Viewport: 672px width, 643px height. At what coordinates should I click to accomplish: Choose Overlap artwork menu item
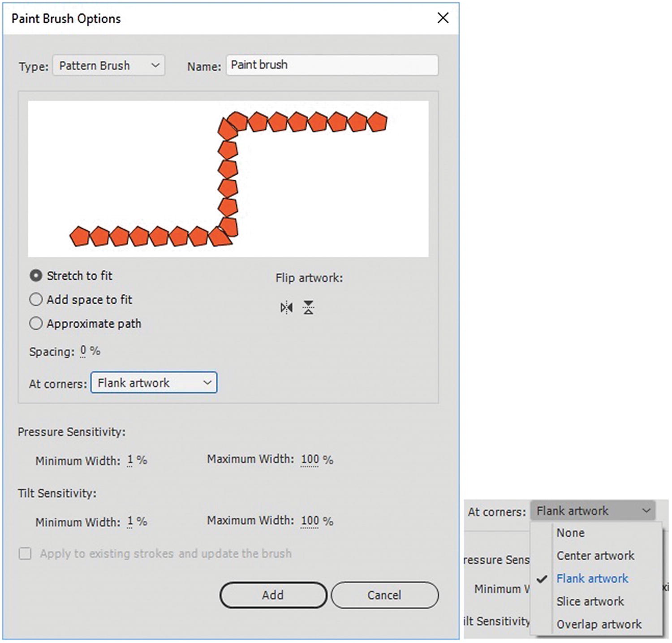click(x=599, y=624)
